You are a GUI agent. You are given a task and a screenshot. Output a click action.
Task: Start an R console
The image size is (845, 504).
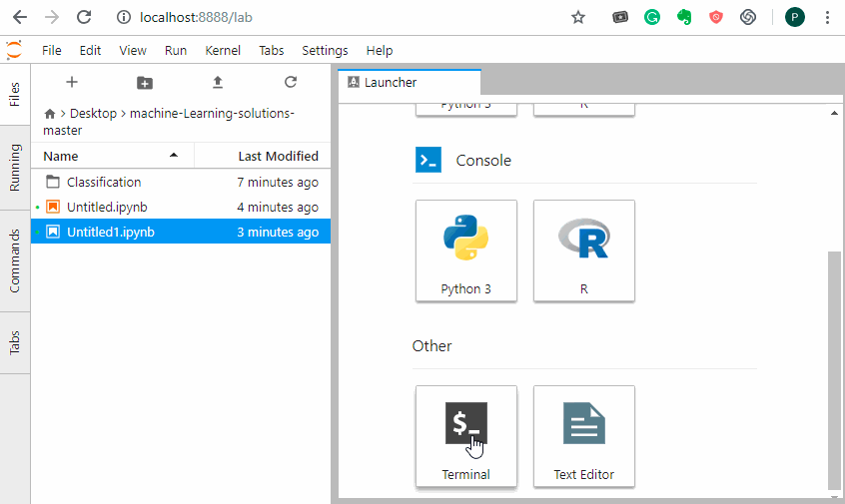coord(583,251)
